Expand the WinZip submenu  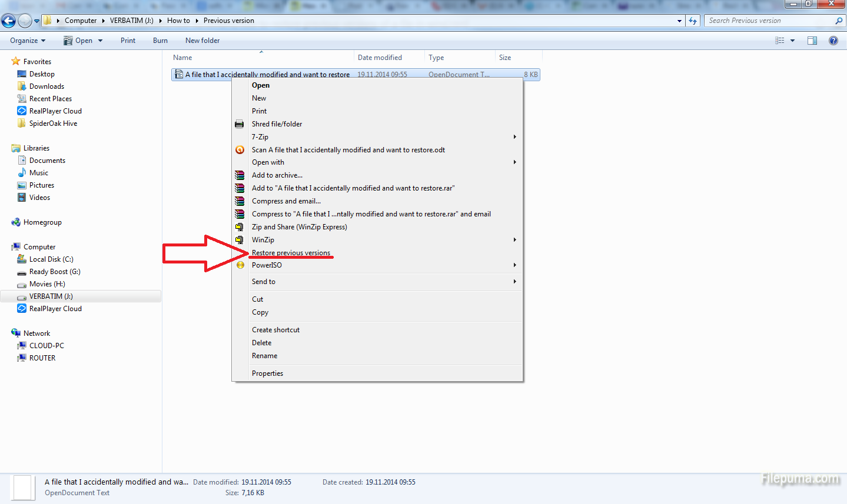[377, 240]
